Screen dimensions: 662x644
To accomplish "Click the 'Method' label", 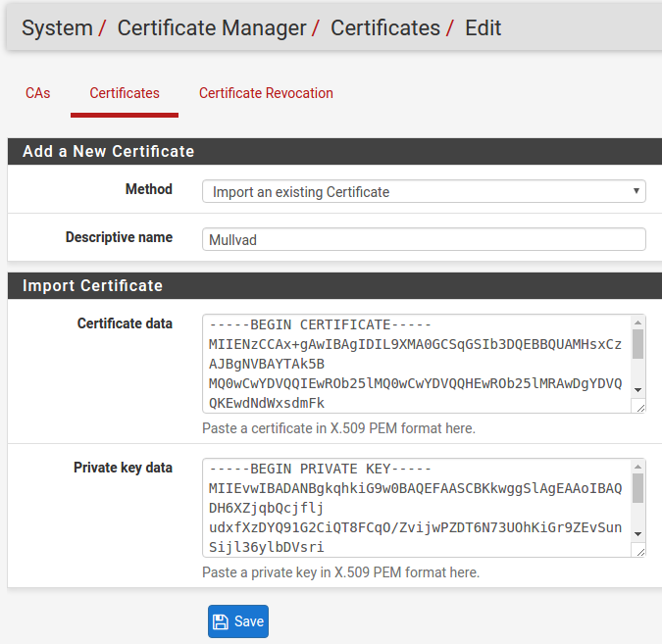I will click(149, 189).
